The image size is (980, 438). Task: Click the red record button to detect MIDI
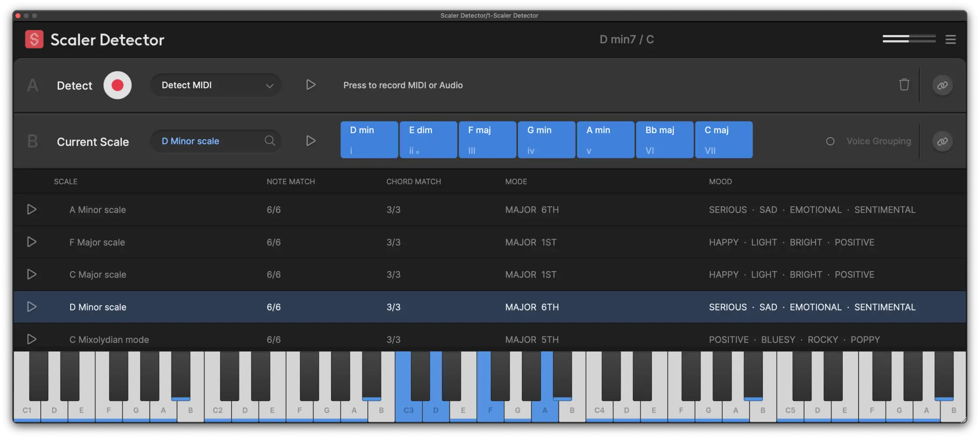click(x=117, y=85)
